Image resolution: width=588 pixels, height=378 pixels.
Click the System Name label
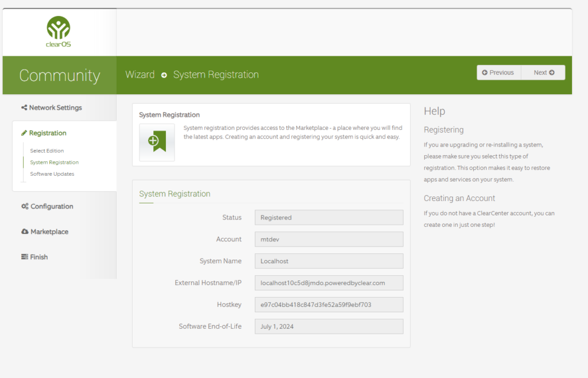220,261
